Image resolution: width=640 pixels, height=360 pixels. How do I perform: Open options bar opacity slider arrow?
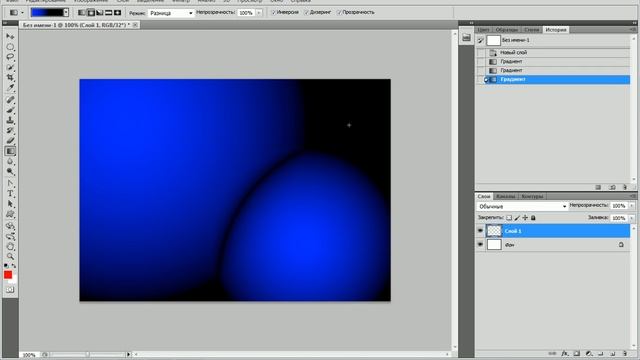[x=259, y=13]
